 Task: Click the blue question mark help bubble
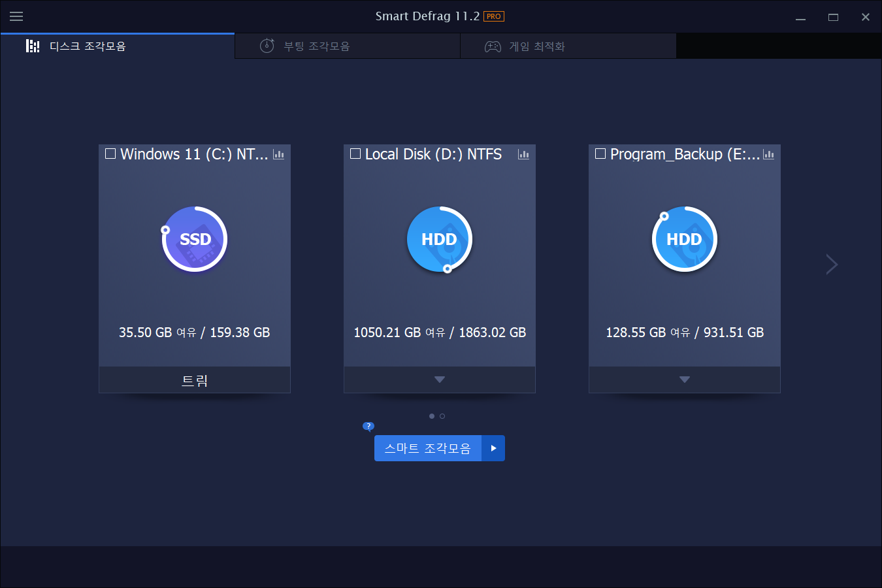(x=368, y=427)
